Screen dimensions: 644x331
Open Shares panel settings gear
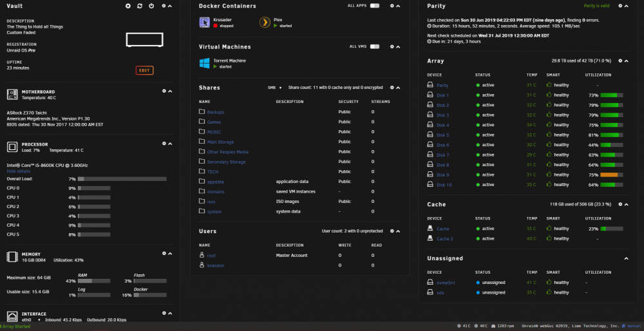392,88
